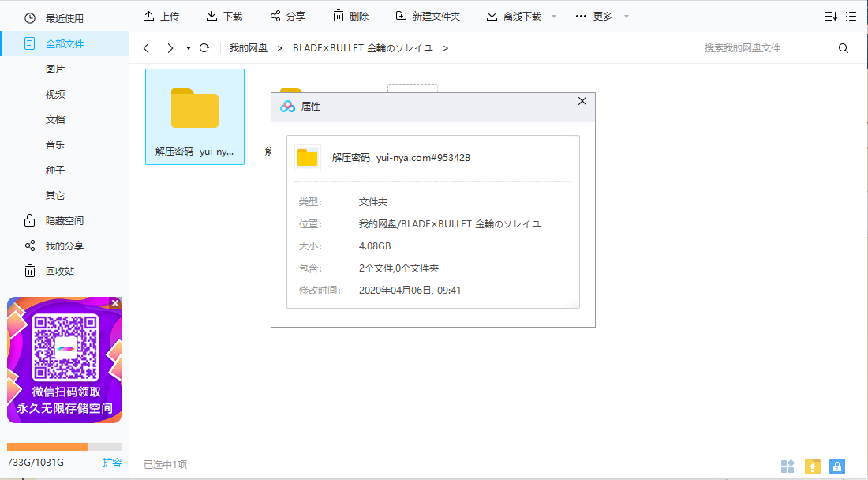The image size is (868, 480).
Task: Click the 2个文件,0个文件夹 contents value
Action: coord(398,268)
